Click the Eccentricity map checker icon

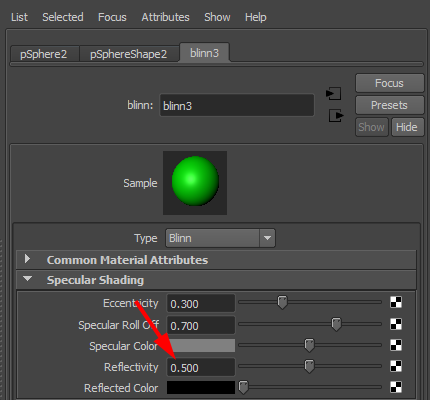(396, 302)
